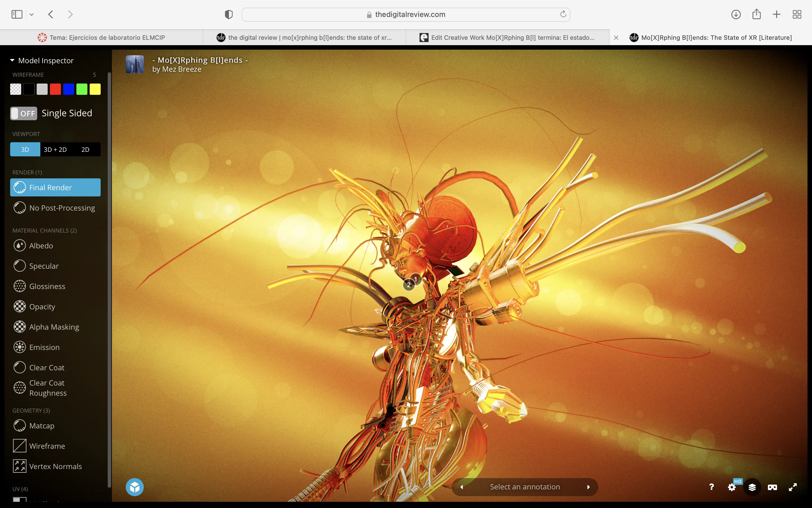Image resolution: width=812 pixels, height=508 pixels.
Task: Open the viewer help question mark
Action: 711,487
